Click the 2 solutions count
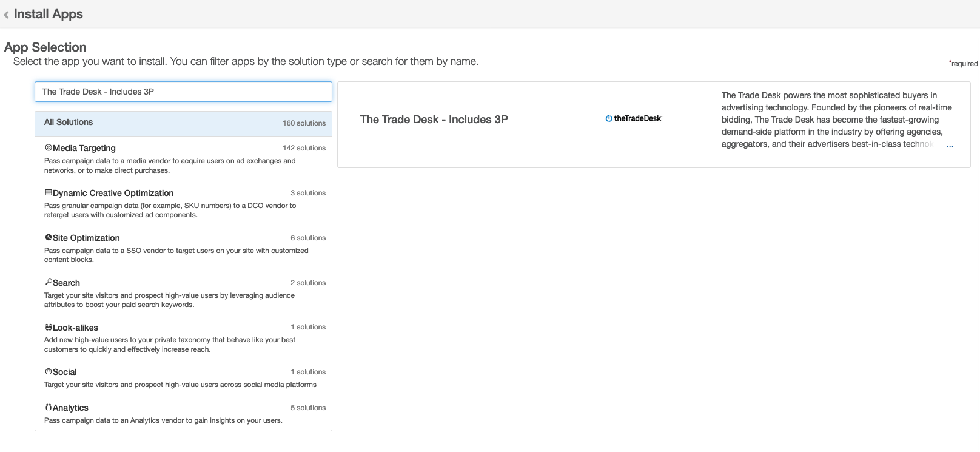This screenshot has width=980, height=452. pos(308,283)
